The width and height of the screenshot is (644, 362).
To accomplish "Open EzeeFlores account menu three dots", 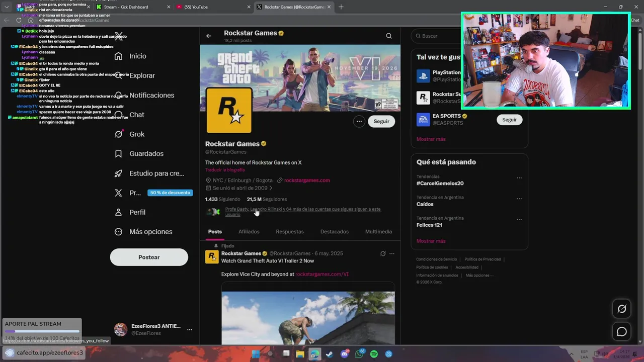I will tap(190, 330).
